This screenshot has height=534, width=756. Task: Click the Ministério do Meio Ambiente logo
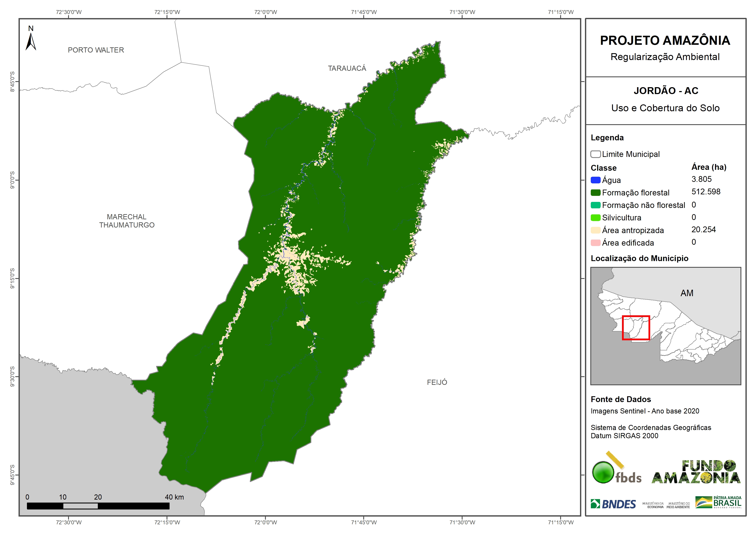tap(678, 505)
